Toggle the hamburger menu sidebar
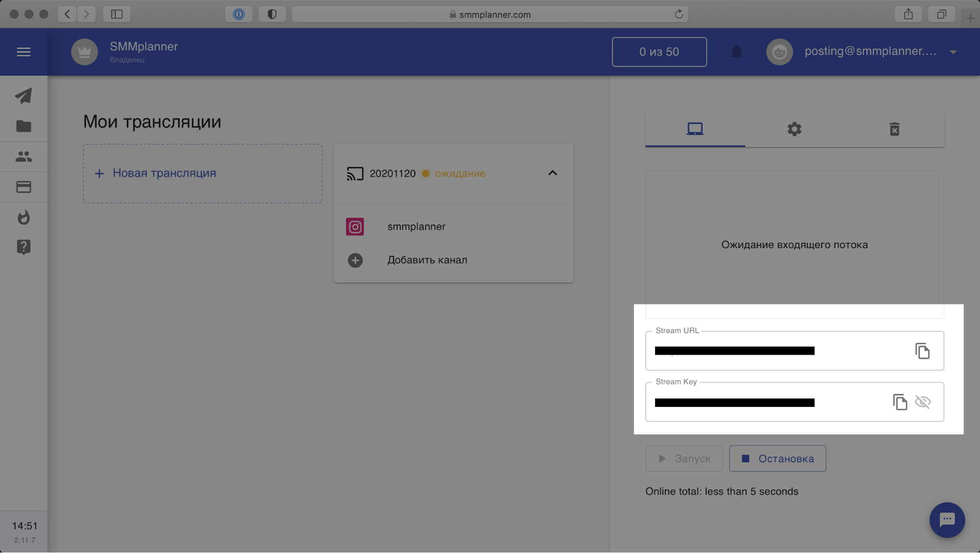The height and width of the screenshot is (553, 980). (24, 52)
